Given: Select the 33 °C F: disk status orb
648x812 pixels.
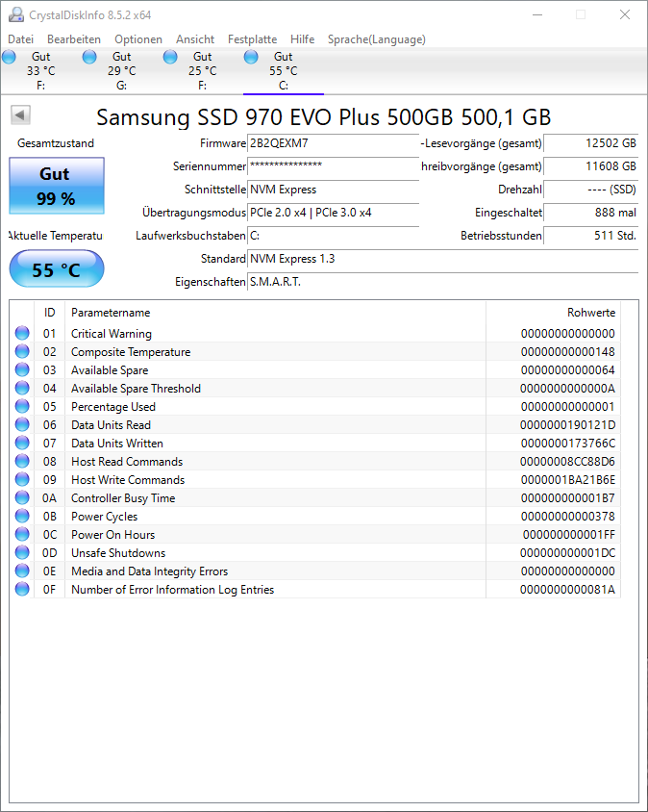Looking at the screenshot, I should pos(9,57).
